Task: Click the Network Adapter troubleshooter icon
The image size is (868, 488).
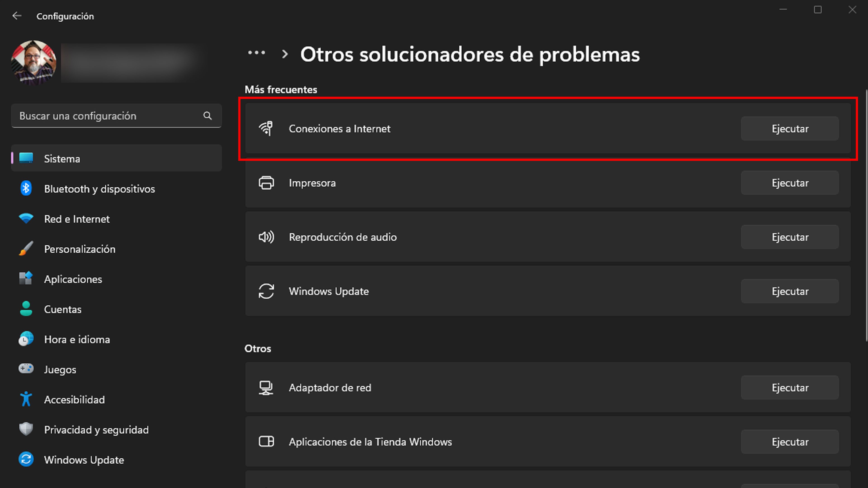Action: (x=267, y=387)
